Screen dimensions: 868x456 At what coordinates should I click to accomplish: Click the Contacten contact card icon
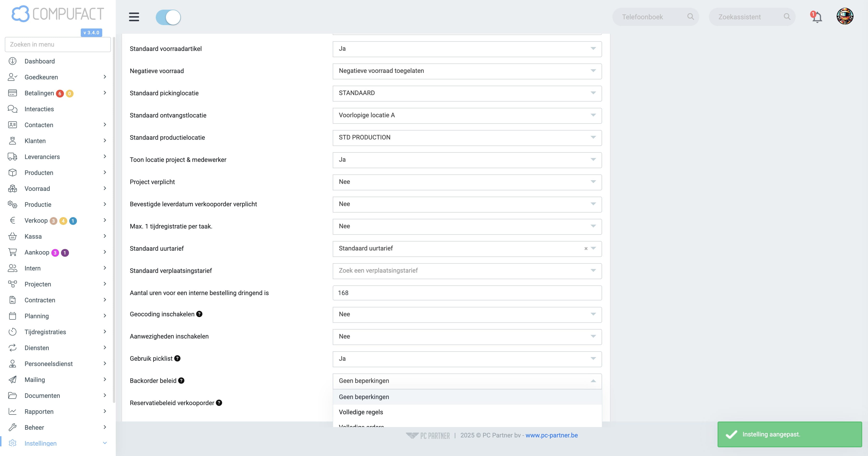pos(13,125)
